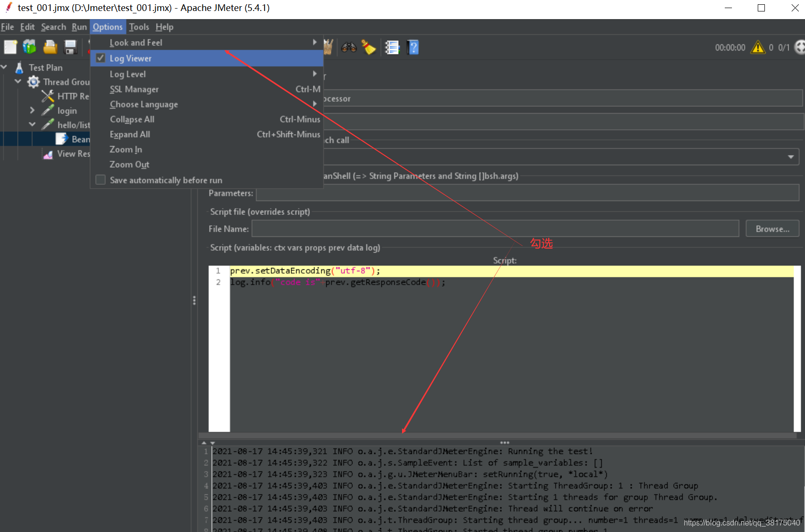
Task: Open the Tools menu
Action: click(139, 27)
